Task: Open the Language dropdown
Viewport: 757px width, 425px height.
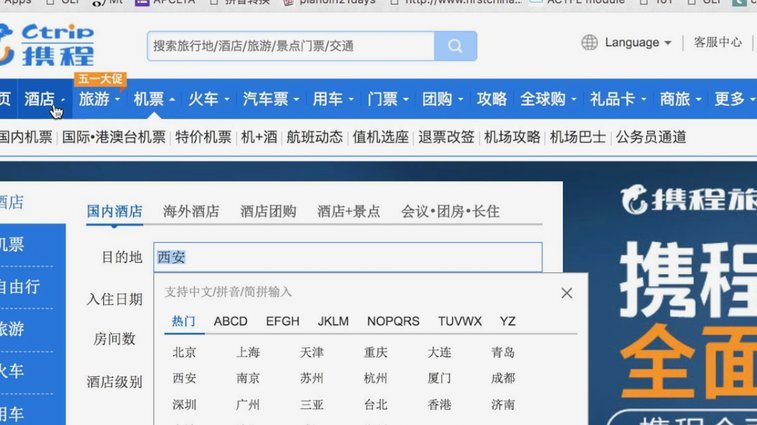Action: pyautogui.click(x=637, y=42)
